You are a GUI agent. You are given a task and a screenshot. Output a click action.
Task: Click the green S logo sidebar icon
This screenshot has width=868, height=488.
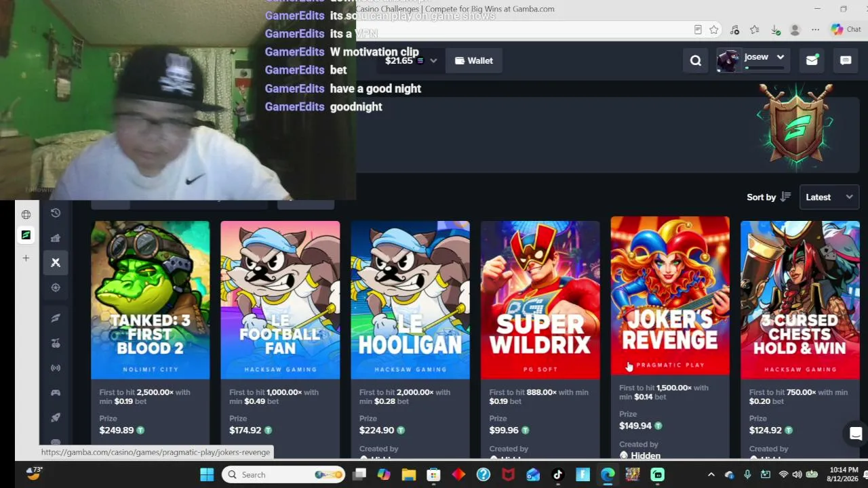pos(56,317)
